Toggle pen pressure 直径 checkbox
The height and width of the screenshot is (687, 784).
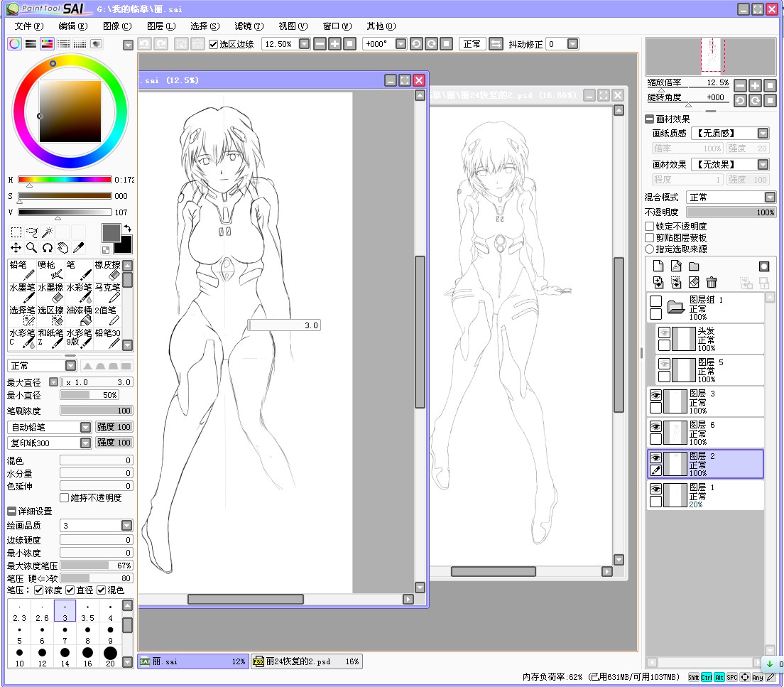pos(70,590)
